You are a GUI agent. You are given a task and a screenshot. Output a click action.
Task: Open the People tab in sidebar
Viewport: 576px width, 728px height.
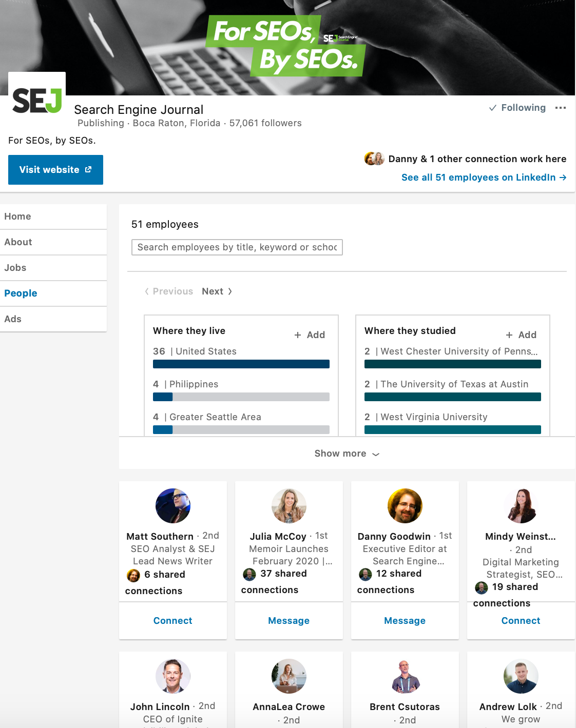[21, 293]
